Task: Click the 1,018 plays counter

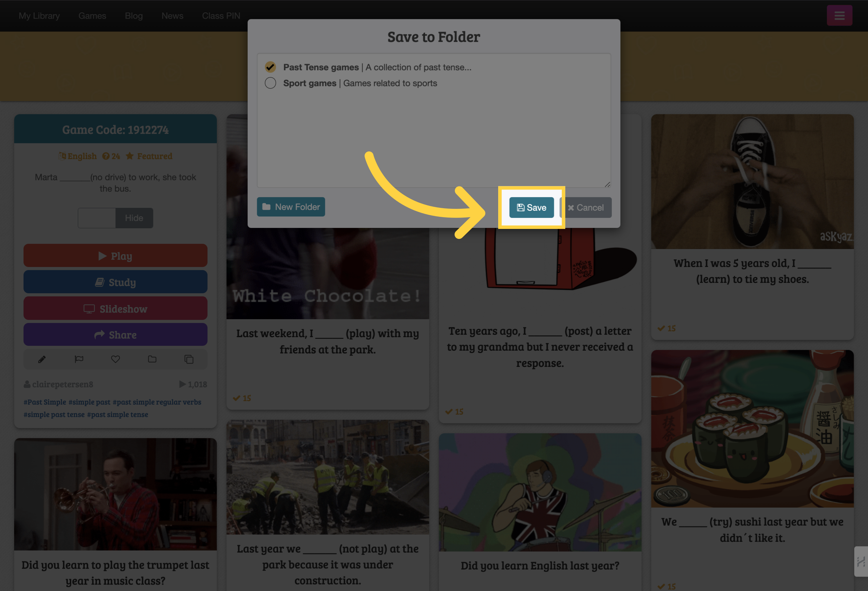Action: (193, 384)
